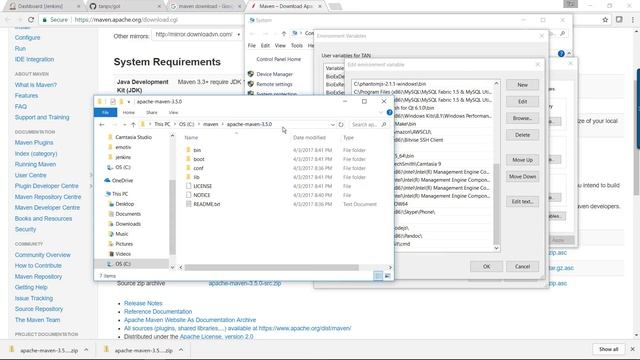Viewport: 640px width, 360px height.
Task: Open Desktop in the navigation pane
Action: 124,204
